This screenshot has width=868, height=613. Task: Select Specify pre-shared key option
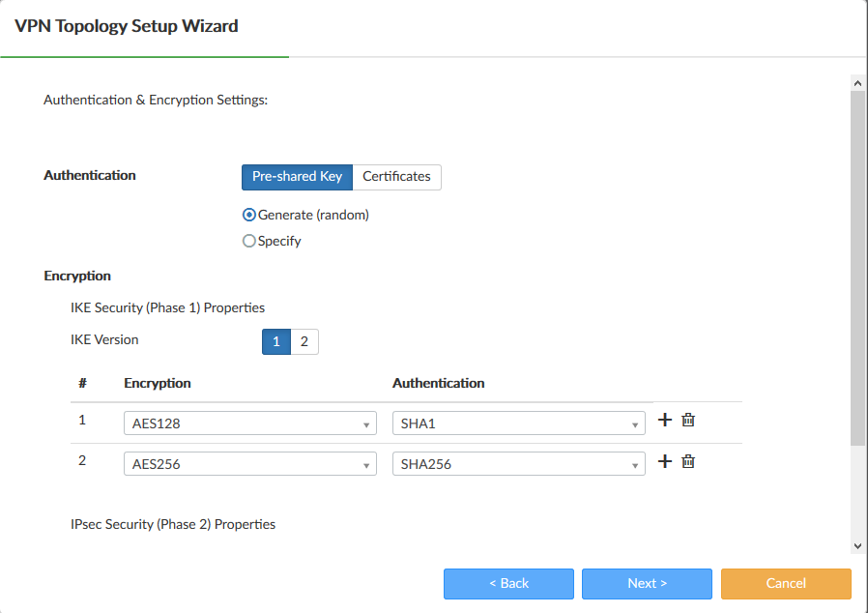tap(249, 241)
